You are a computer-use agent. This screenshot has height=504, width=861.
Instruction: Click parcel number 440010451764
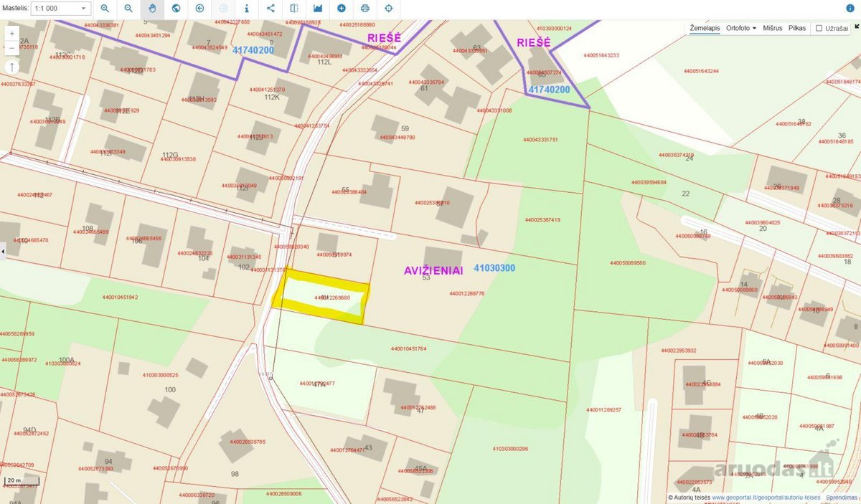409,349
